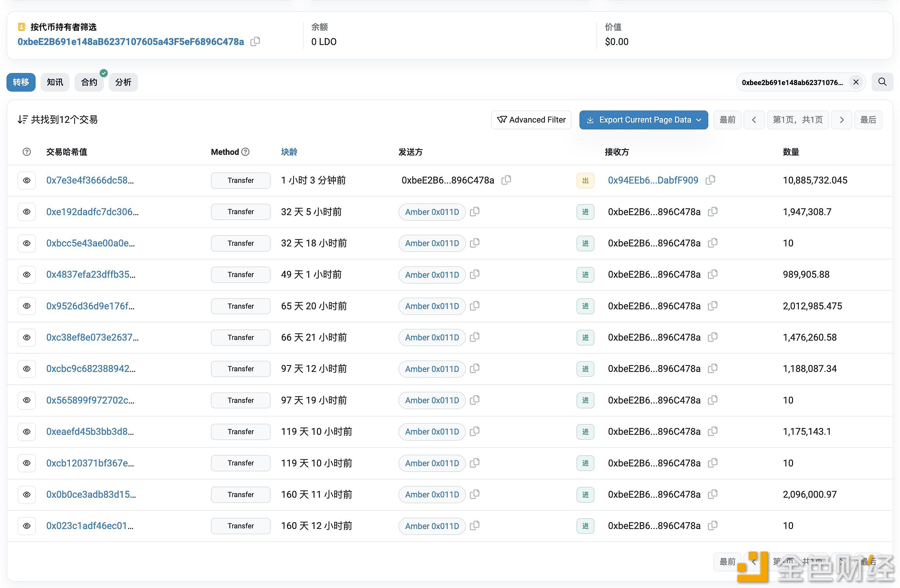Open transaction hash 0x7e3e4f3666dc58...
Image resolution: width=900 pixels, height=588 pixels.
[x=90, y=180]
